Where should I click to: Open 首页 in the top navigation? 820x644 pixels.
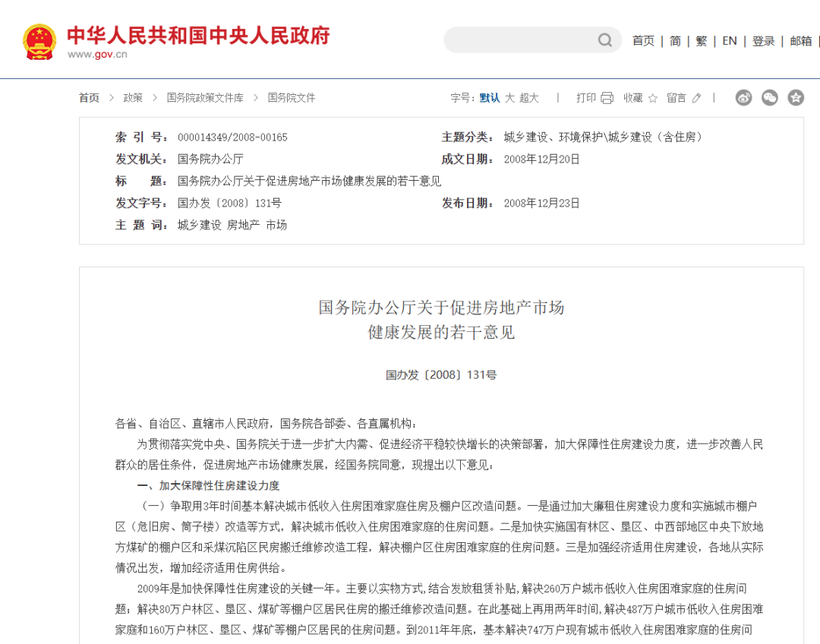pos(643,41)
